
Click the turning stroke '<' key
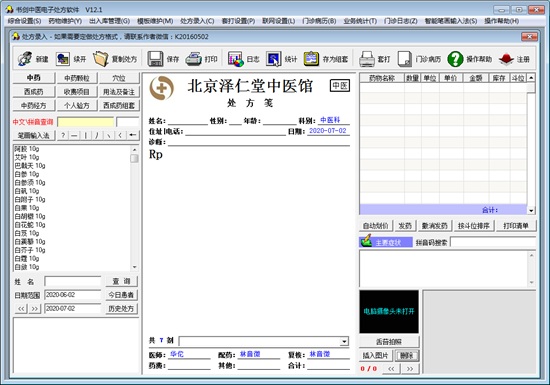(120, 135)
